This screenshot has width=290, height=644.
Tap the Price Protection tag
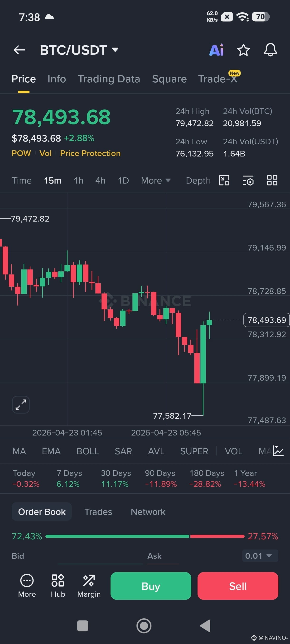(90, 153)
